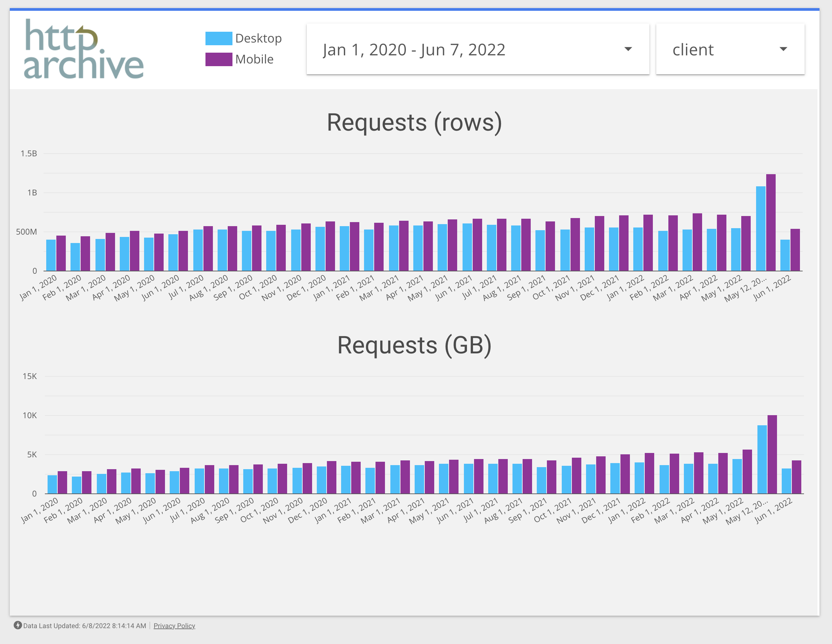Click the client filter label text

click(693, 50)
